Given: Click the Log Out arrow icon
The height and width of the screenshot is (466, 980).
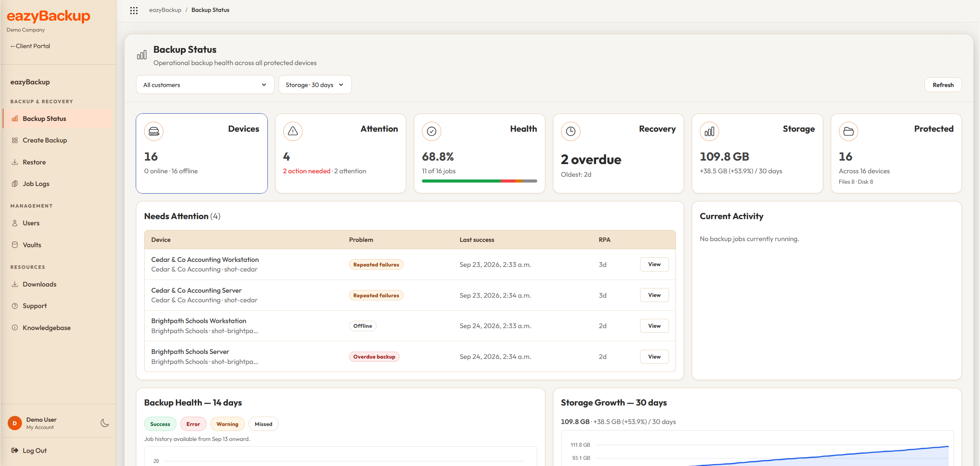Looking at the screenshot, I should [15, 450].
